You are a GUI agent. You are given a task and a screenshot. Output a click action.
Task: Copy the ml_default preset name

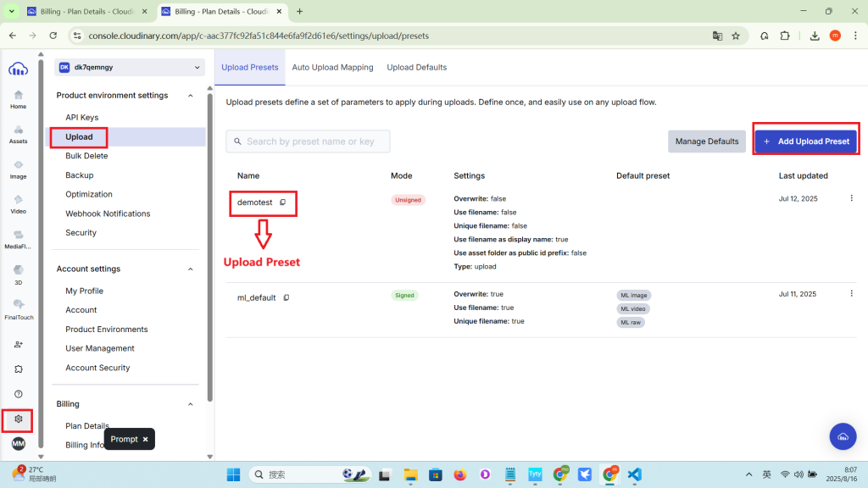287,297
